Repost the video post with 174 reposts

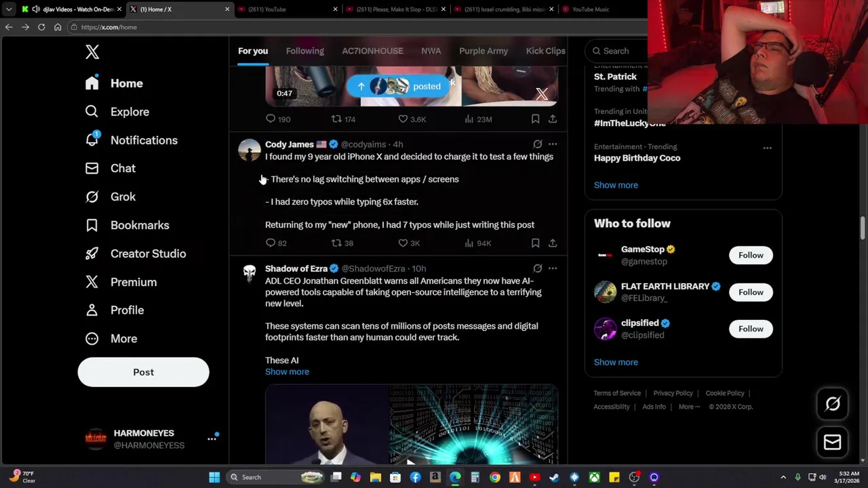(x=343, y=119)
